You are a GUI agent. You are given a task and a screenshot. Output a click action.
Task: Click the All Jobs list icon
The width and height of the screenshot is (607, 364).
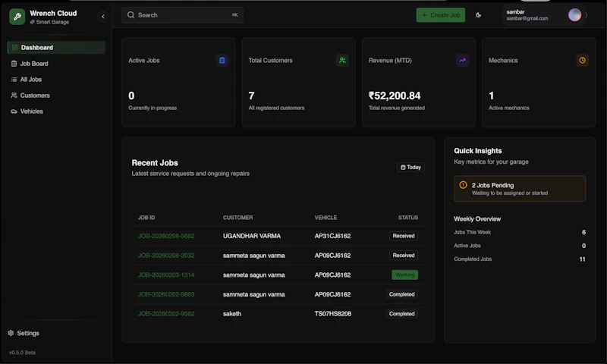[x=14, y=80]
